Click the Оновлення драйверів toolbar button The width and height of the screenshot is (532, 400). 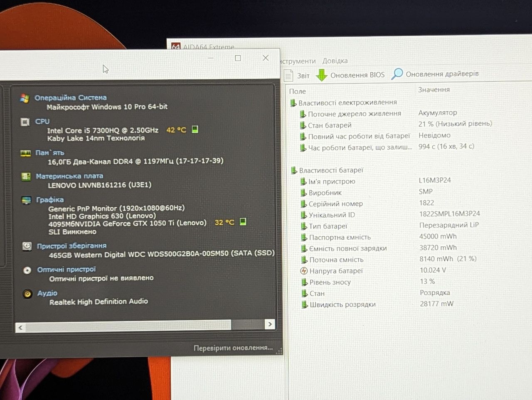coord(436,74)
